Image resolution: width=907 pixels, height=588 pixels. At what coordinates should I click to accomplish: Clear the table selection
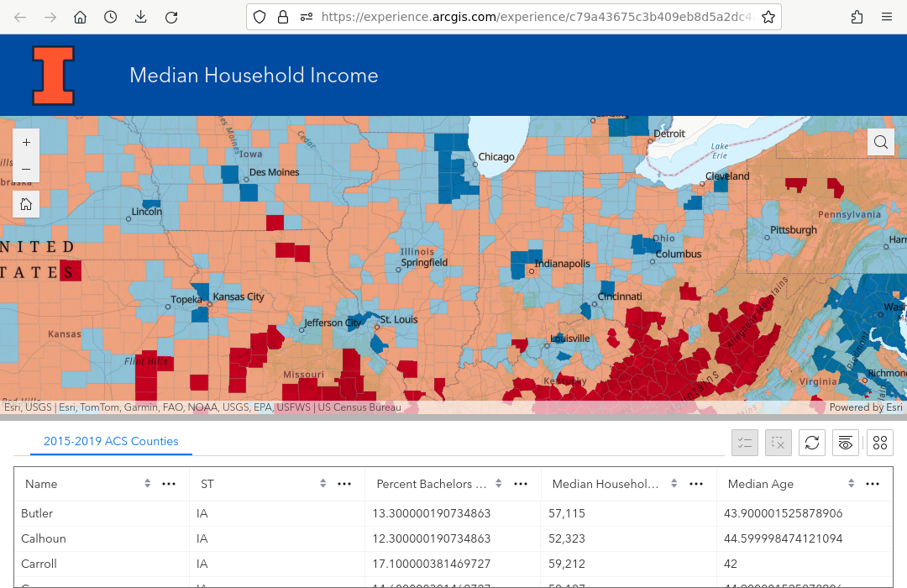coord(779,443)
